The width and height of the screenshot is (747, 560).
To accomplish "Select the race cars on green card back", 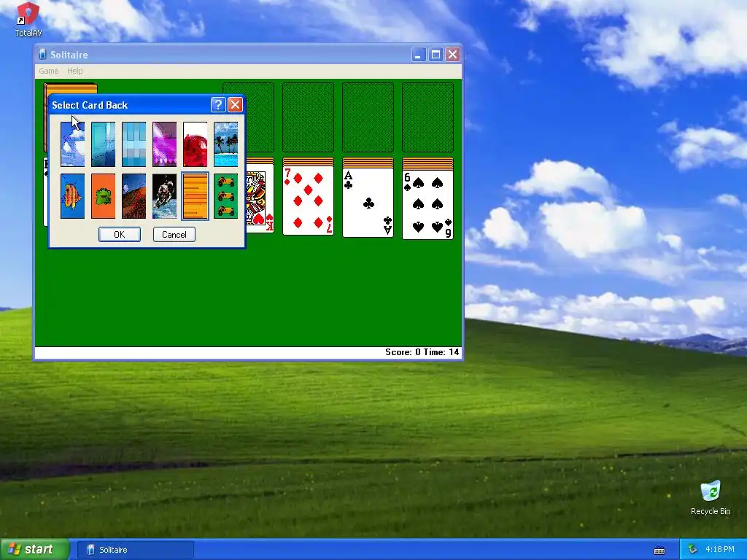I will (x=226, y=196).
